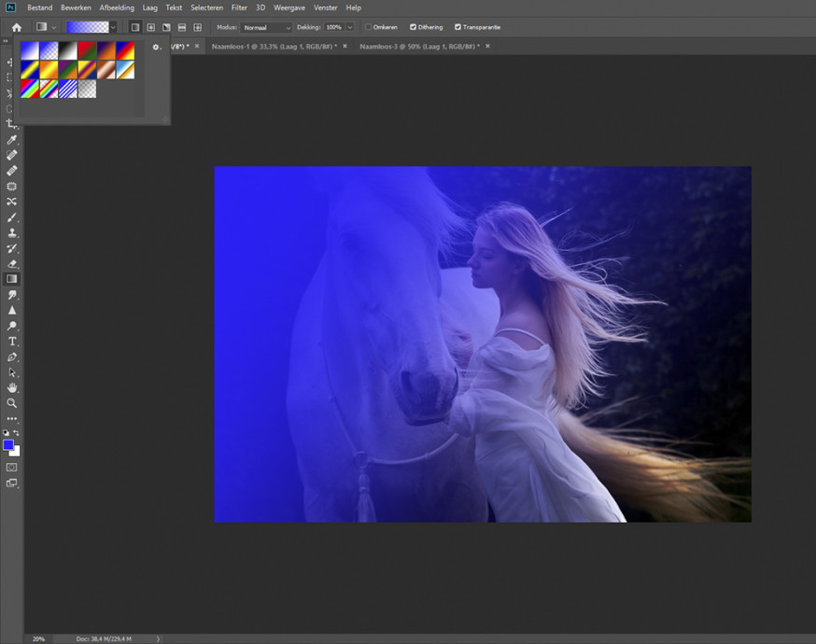Open gradient picker gear settings menu
This screenshot has width=816, height=644.
pyautogui.click(x=156, y=48)
